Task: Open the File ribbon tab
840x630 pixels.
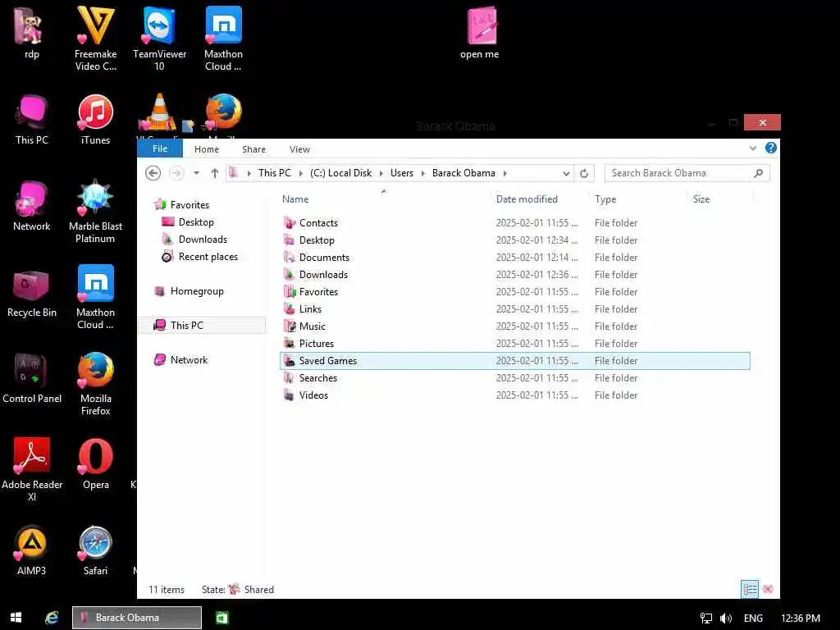Action: (x=160, y=148)
